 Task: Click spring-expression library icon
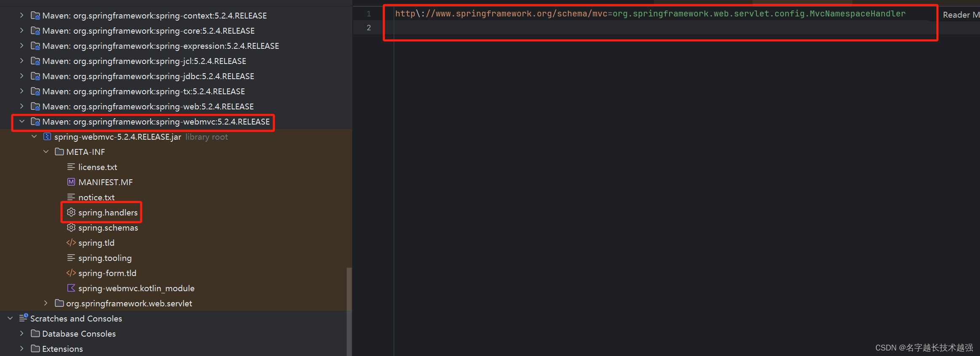35,46
